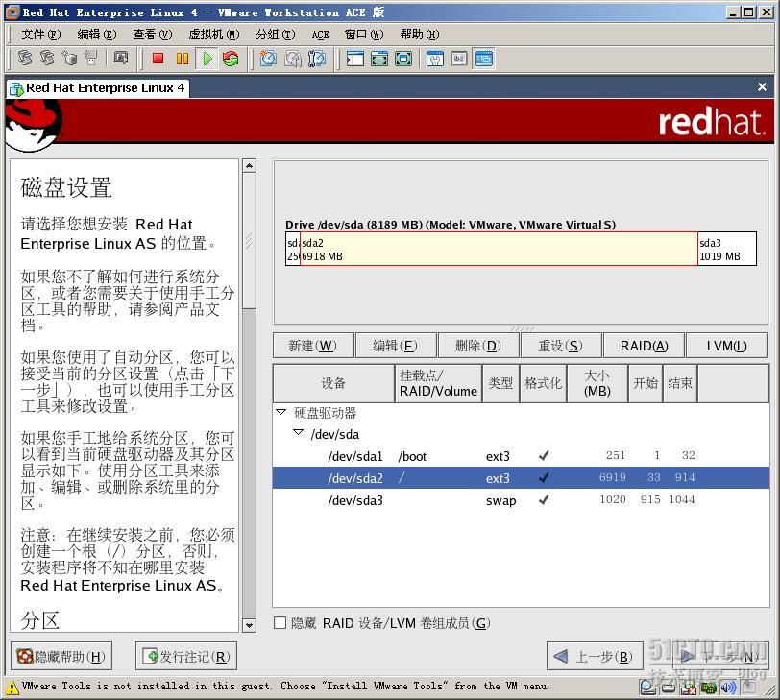Open the 分组(T) menu
The image size is (780, 700).
(x=276, y=35)
